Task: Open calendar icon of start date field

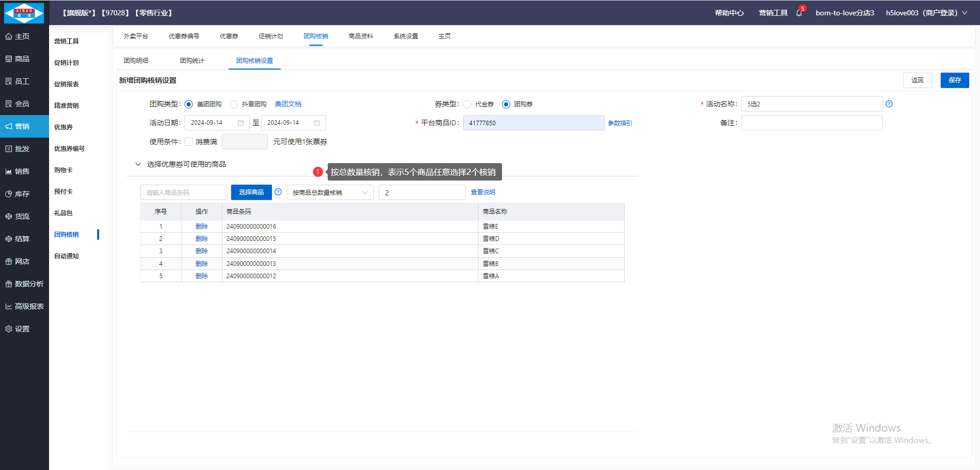Action: pyautogui.click(x=241, y=123)
